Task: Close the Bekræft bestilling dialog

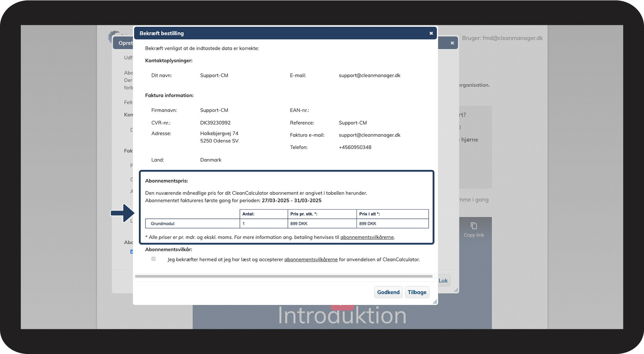Action: [x=431, y=33]
